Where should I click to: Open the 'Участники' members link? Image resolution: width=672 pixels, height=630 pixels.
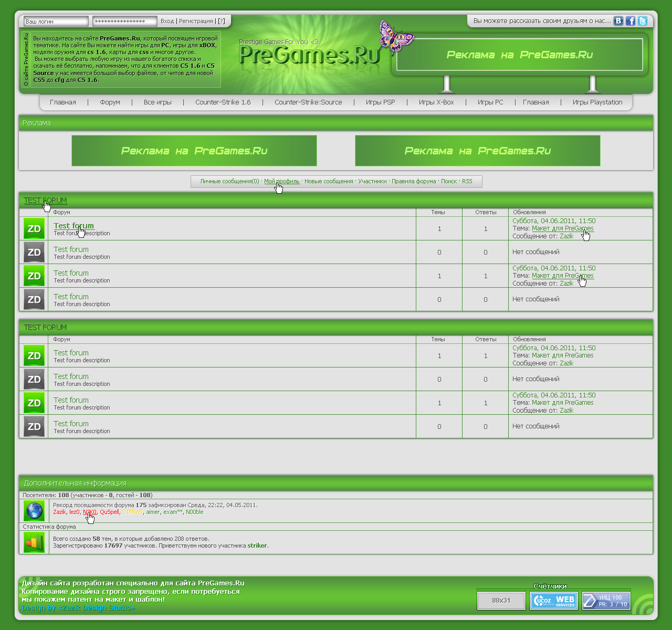coord(372,181)
